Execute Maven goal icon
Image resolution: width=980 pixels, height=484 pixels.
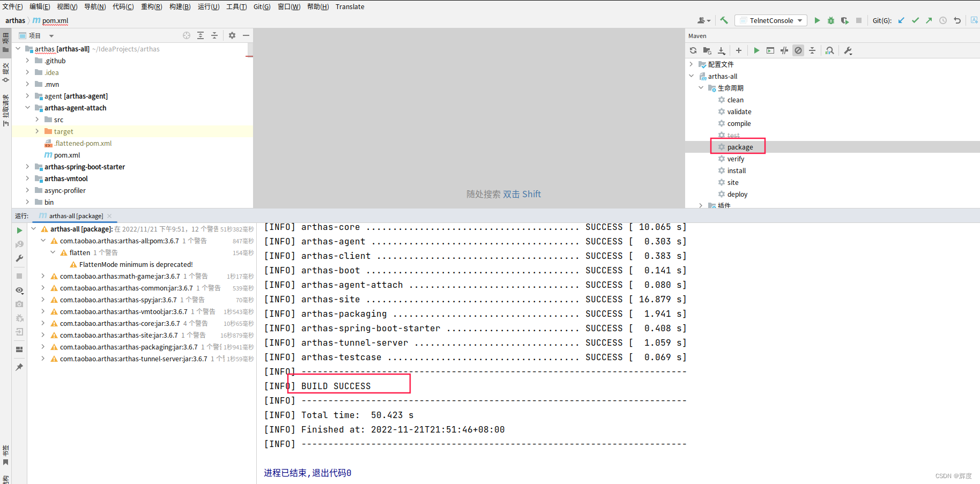click(770, 50)
